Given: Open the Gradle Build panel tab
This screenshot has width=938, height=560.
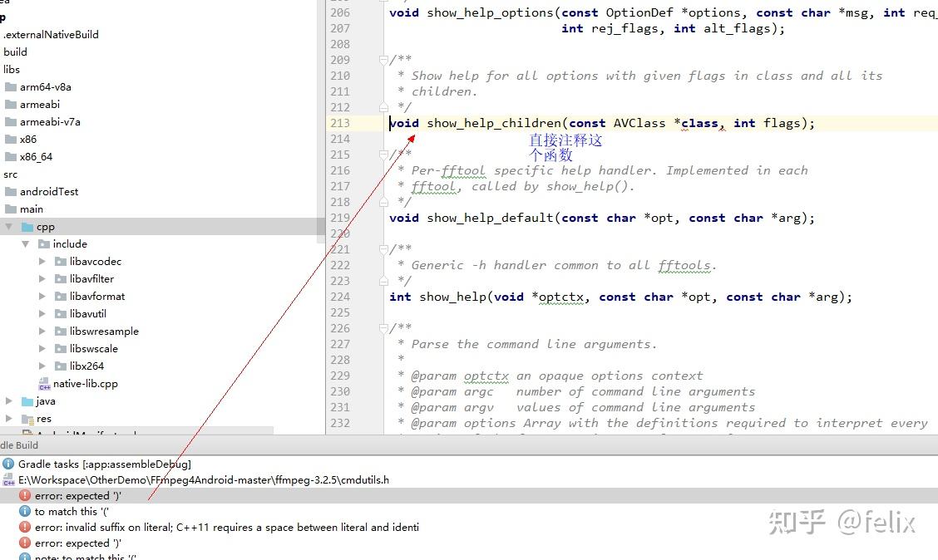Looking at the screenshot, I should [x=19, y=445].
